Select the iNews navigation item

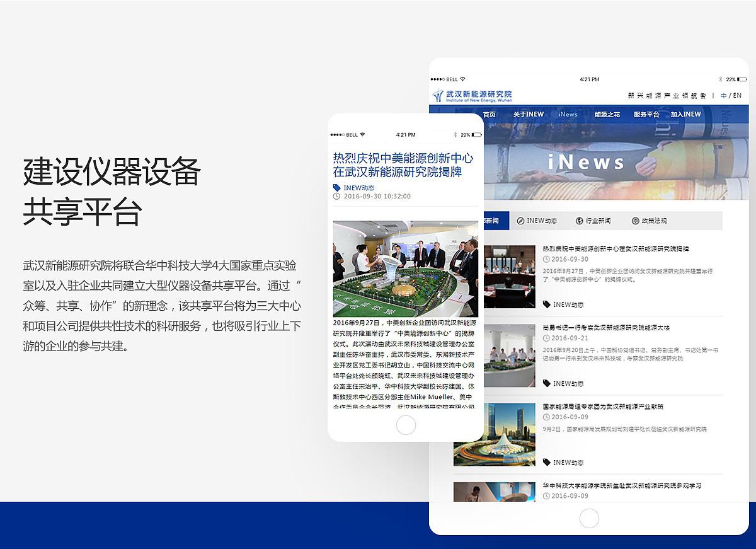point(568,114)
